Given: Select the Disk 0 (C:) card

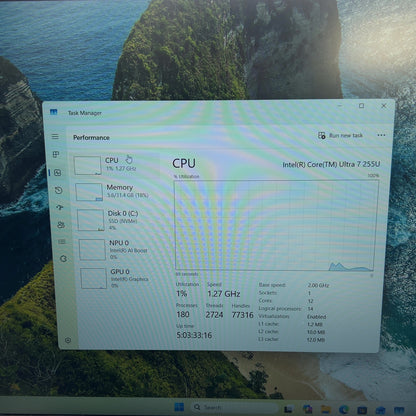Looking at the screenshot, I should click(x=118, y=220).
